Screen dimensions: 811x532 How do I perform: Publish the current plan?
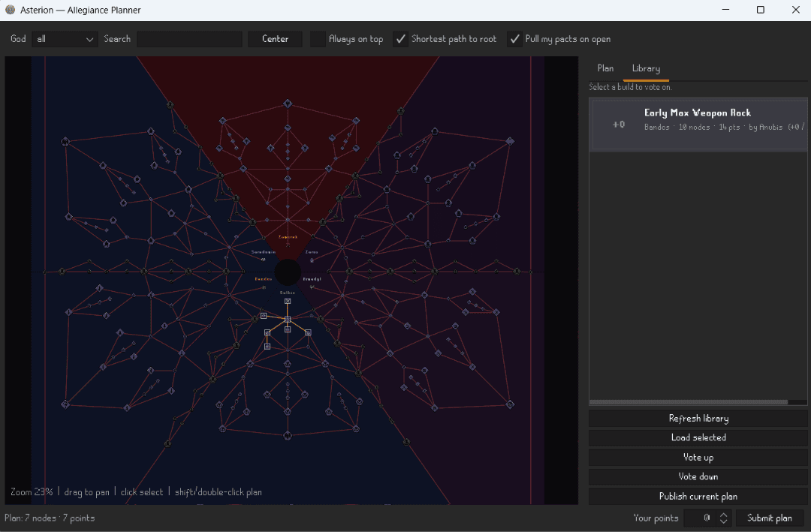(x=698, y=496)
